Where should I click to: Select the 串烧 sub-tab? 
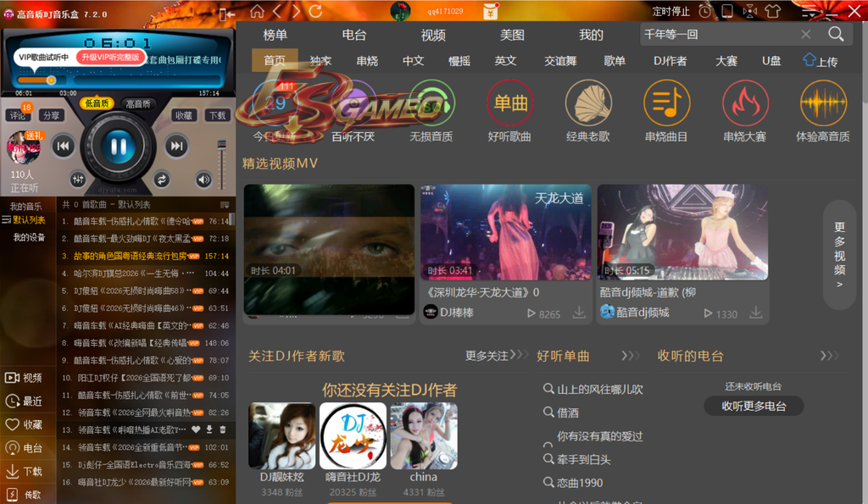tap(367, 61)
